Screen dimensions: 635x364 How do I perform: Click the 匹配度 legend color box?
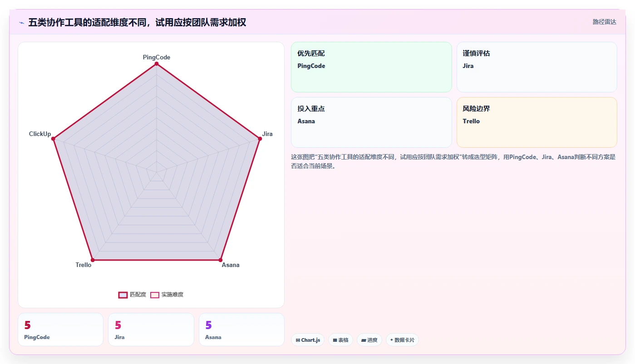point(123,295)
